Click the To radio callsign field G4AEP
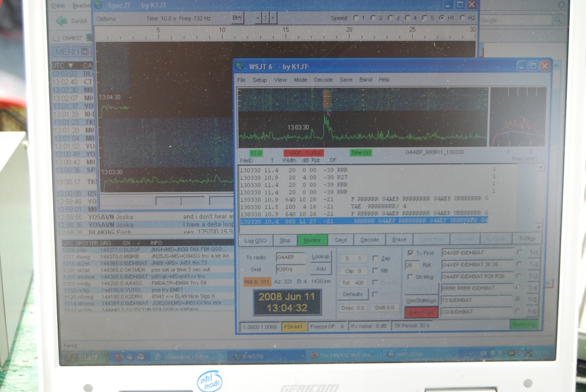Image resolution: width=586 pixels, height=392 pixels. click(x=290, y=257)
